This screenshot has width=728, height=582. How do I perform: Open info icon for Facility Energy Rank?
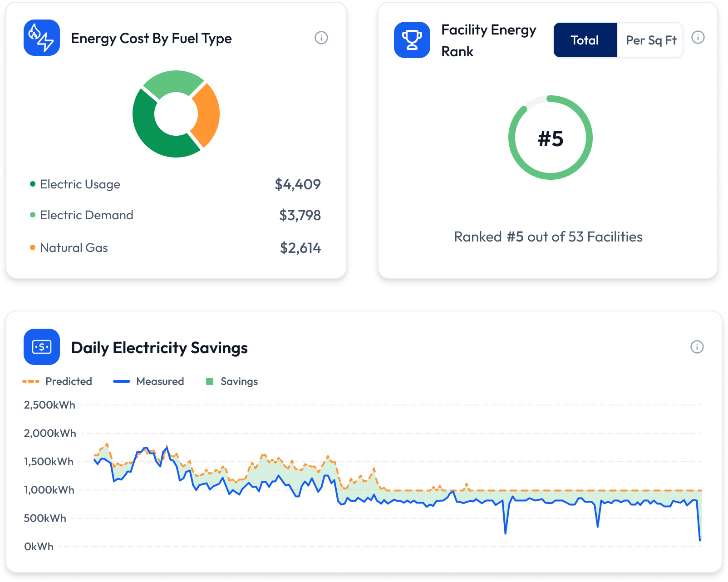698,38
